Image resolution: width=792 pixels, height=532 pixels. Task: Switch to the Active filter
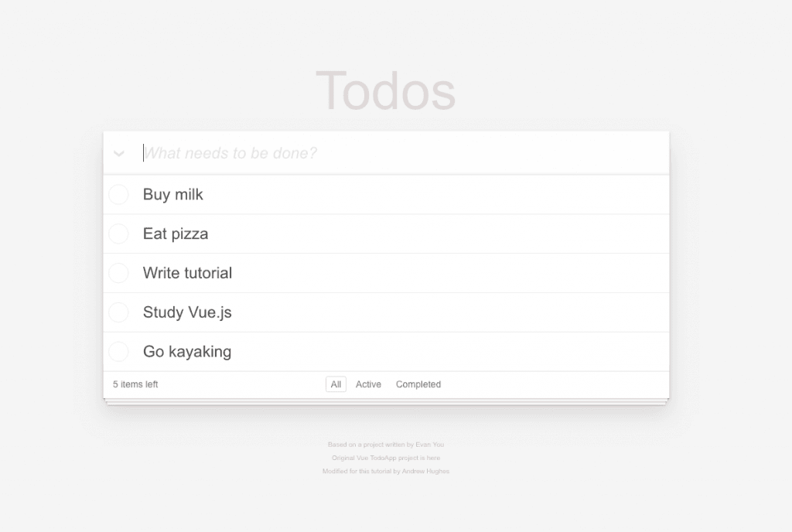click(368, 384)
